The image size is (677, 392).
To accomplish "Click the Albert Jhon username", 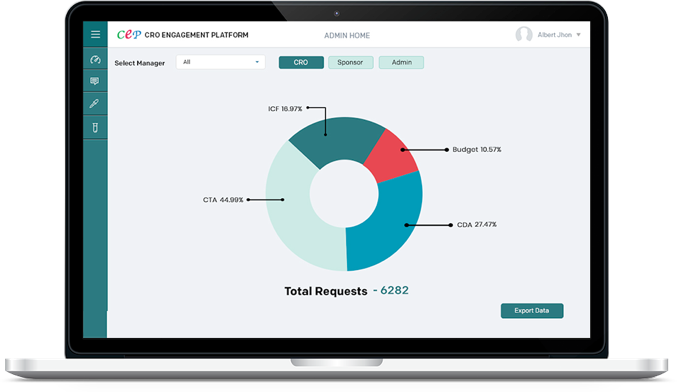I will click(555, 35).
